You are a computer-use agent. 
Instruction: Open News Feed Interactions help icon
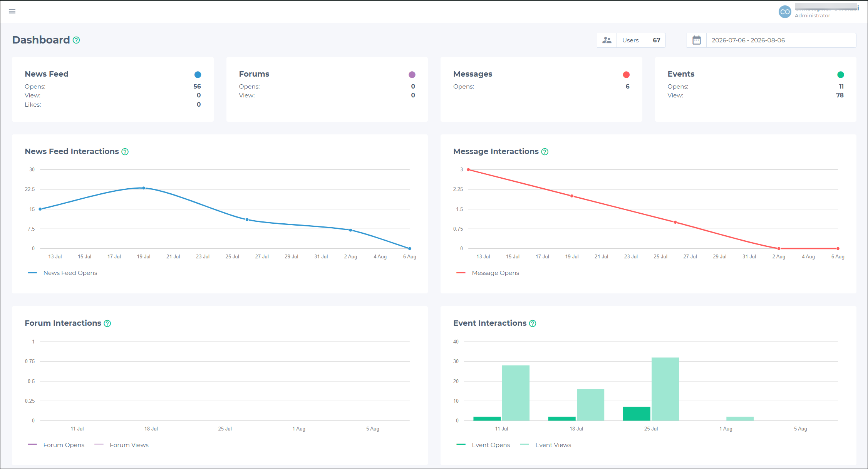[125, 152]
